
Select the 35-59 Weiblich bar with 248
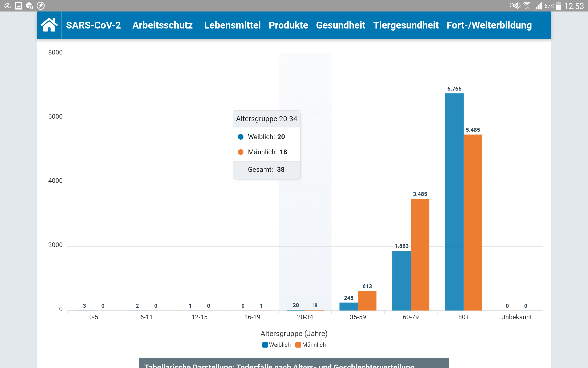pyautogui.click(x=349, y=306)
